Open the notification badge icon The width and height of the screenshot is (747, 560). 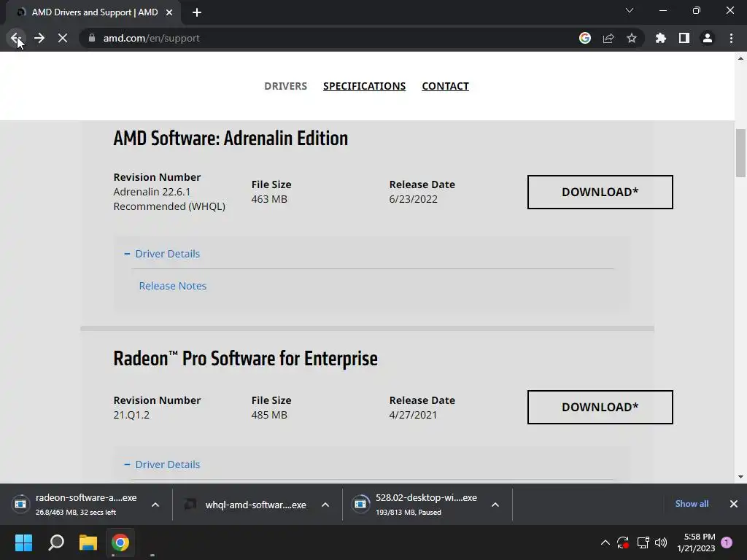pos(727,542)
